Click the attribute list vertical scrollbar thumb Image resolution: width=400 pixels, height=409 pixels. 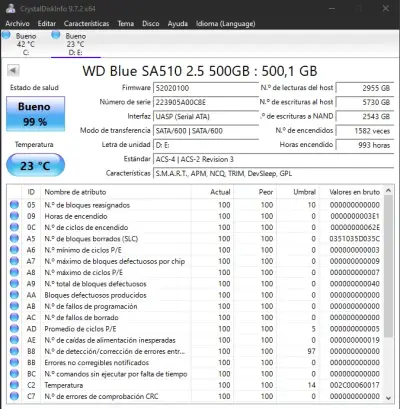(388, 266)
